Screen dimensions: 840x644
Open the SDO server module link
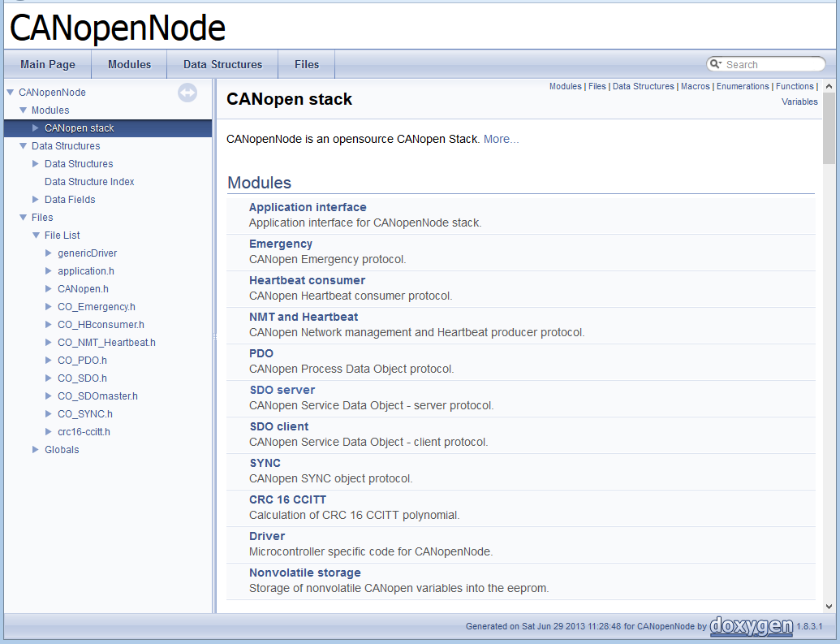pos(282,390)
